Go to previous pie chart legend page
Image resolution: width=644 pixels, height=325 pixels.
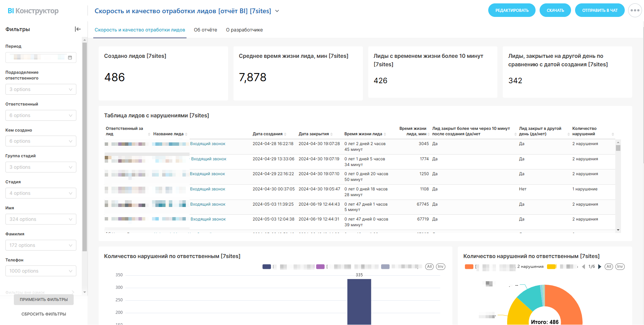point(584,266)
